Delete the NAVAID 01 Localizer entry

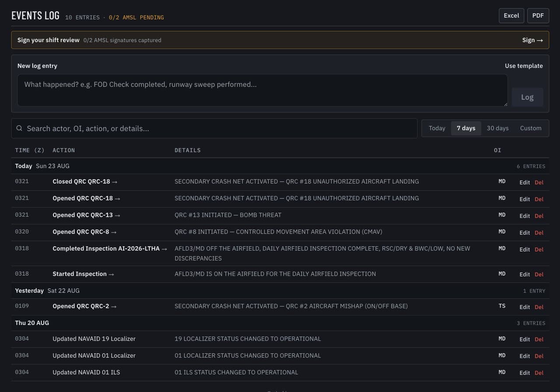tap(539, 356)
